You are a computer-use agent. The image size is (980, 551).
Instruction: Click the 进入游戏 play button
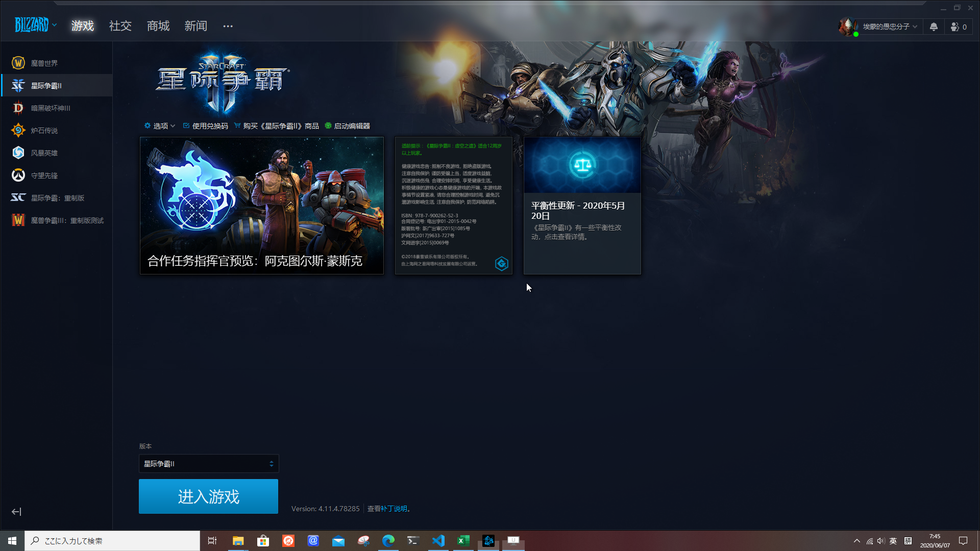[208, 496]
